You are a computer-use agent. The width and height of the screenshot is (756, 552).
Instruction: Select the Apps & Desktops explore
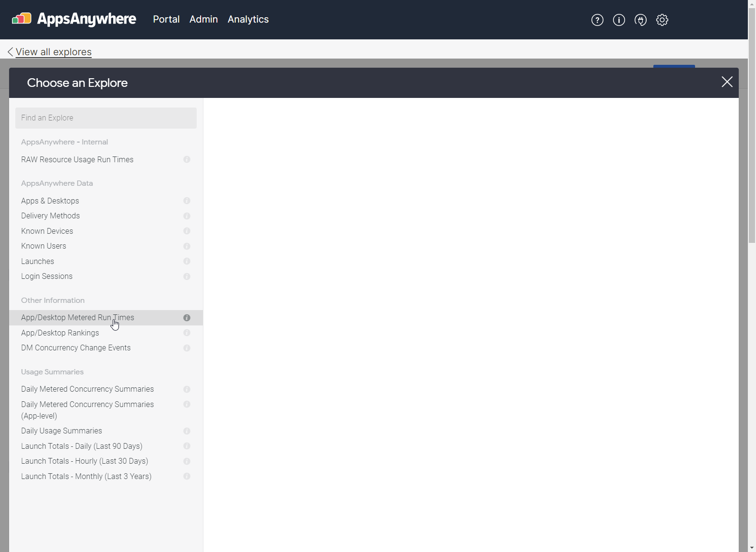tap(50, 201)
